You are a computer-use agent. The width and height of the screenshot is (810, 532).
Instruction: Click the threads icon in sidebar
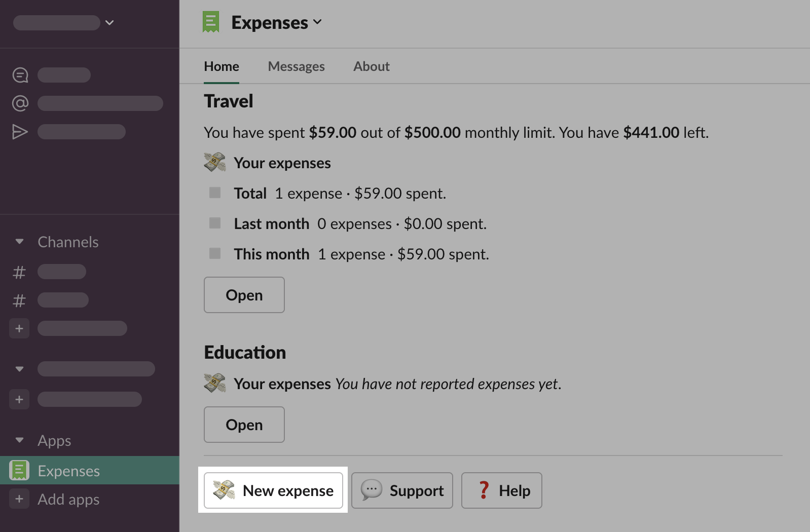20,75
